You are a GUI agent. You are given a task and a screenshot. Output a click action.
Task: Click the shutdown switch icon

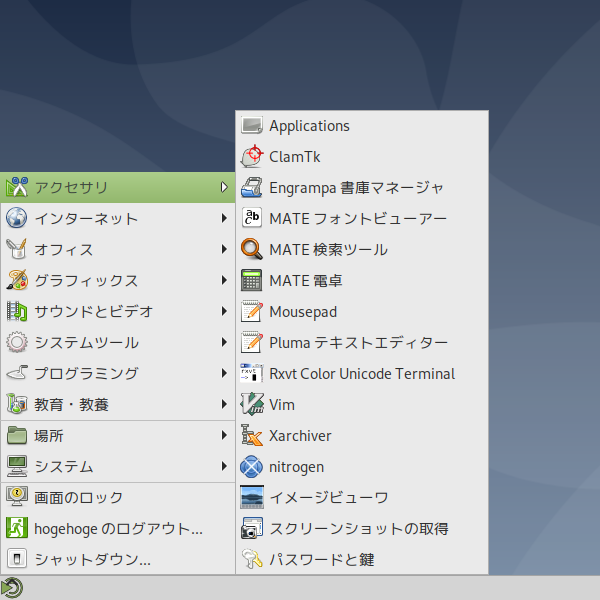point(17,559)
